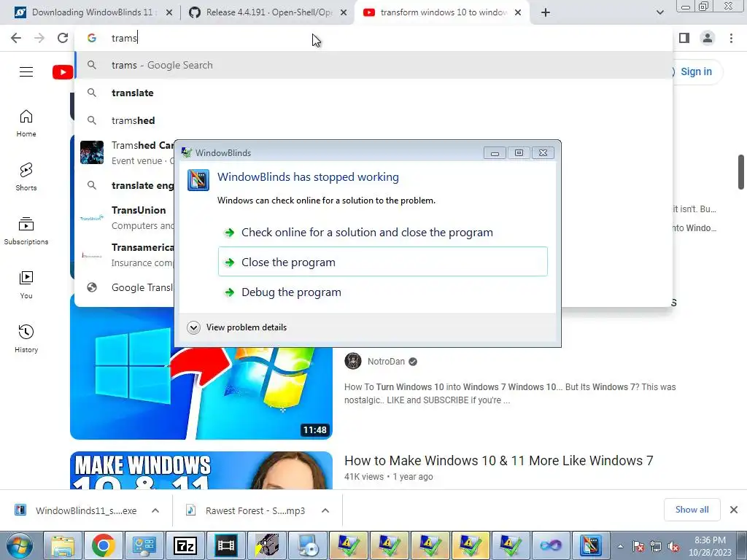This screenshot has width=747, height=560.
Task: Reload the page with the refresh icon
Action: [x=63, y=38]
